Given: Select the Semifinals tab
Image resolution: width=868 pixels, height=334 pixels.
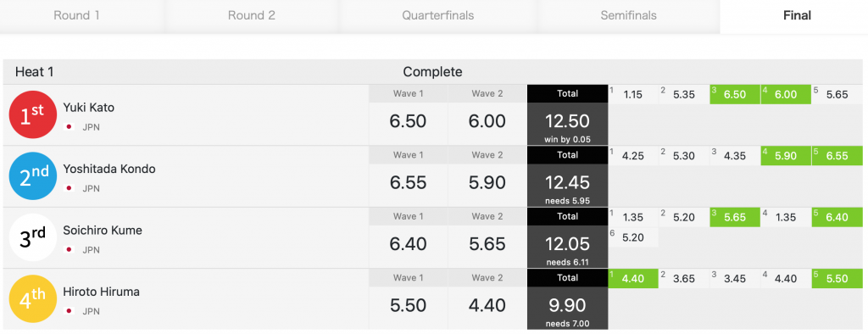Looking at the screenshot, I should [628, 15].
